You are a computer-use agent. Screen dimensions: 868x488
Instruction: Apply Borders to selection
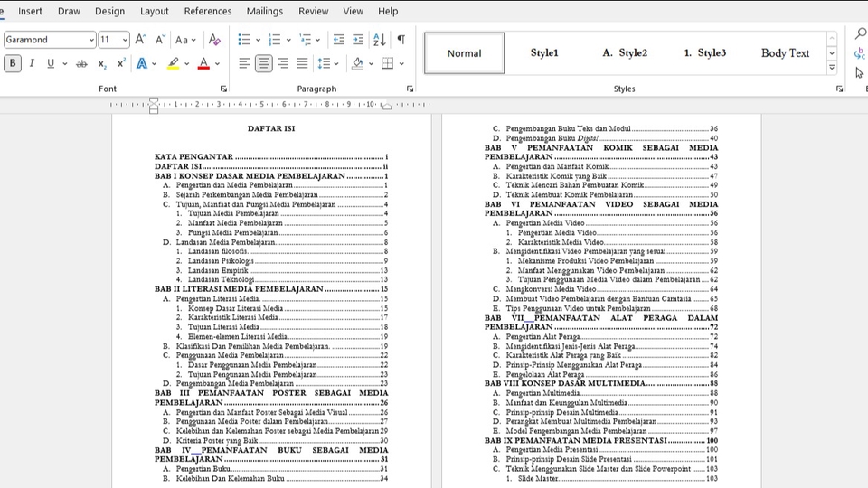[x=388, y=63]
